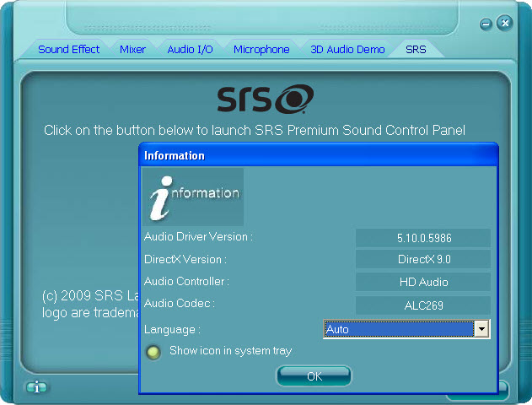This screenshot has width=532, height=405.
Task: Click the SRS Premium Sound launch instruction text
Action: click(255, 131)
